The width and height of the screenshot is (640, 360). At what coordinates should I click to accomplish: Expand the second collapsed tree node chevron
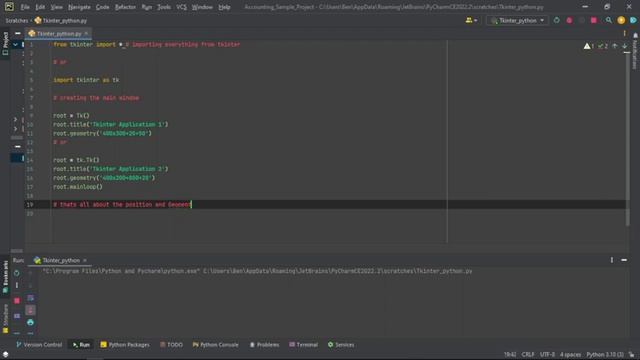[15, 129]
